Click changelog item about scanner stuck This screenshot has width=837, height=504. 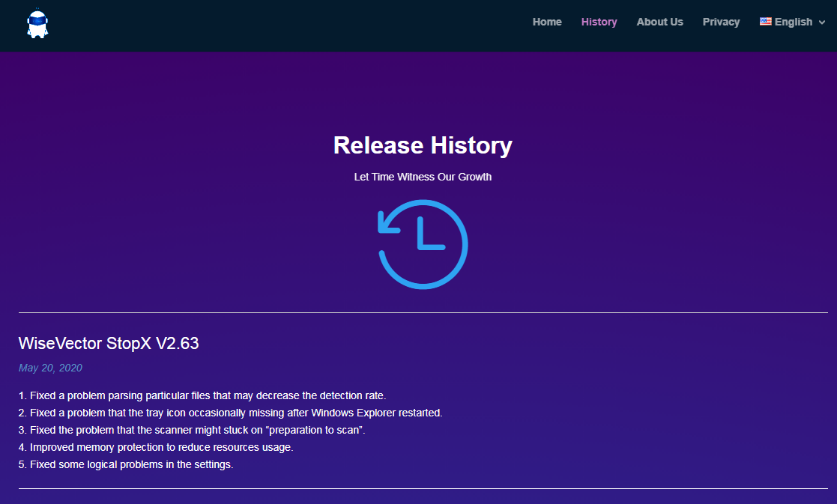coord(192,430)
